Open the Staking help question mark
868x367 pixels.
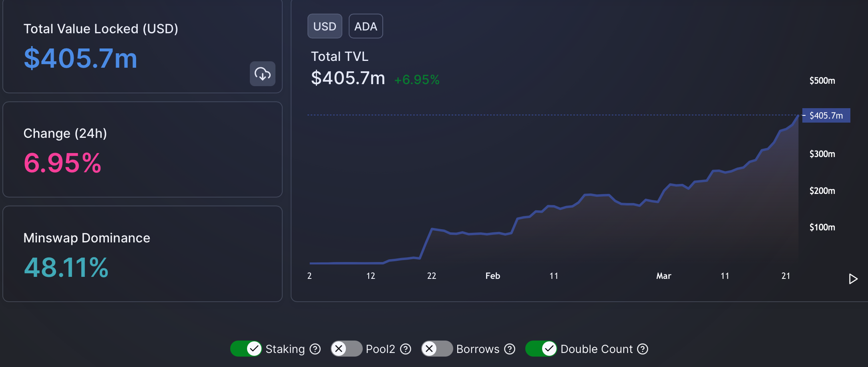(315, 349)
